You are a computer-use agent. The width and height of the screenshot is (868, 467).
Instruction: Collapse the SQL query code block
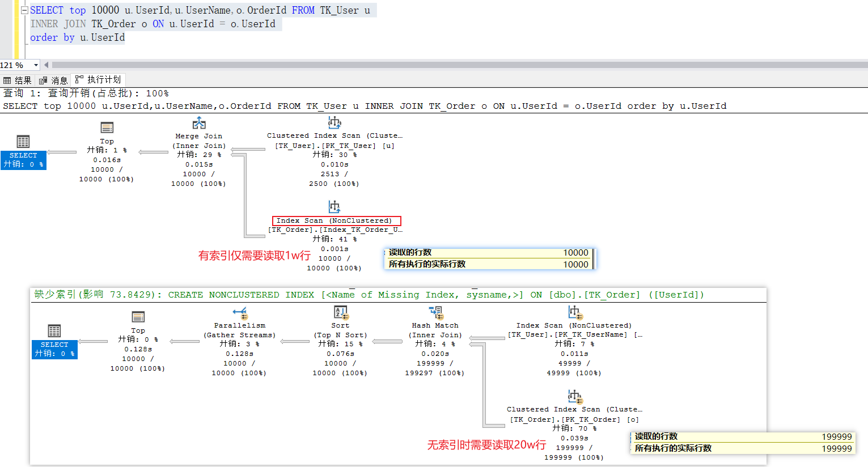tap(24, 10)
